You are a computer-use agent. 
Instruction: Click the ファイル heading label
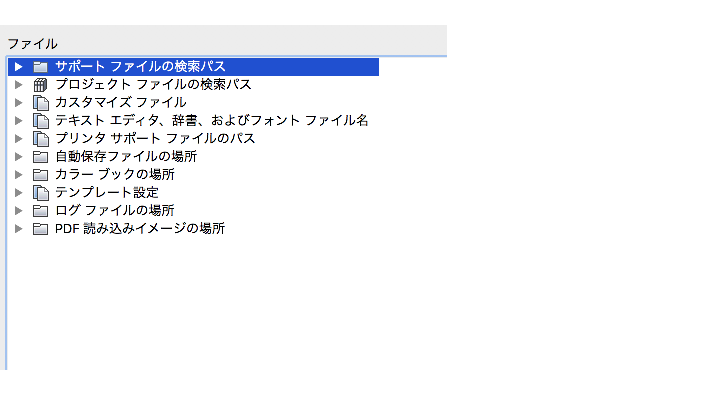(33, 44)
